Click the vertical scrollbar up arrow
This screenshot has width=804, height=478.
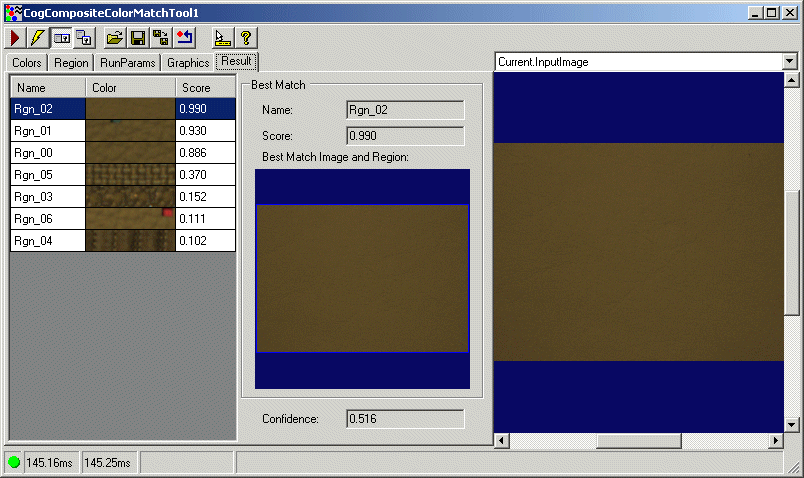(x=792, y=80)
